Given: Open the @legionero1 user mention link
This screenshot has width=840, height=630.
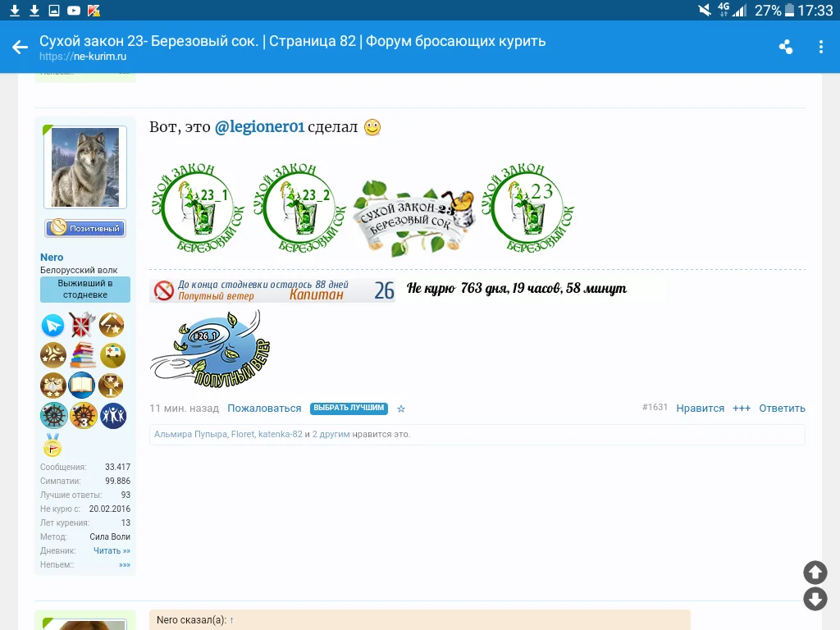Looking at the screenshot, I should (x=260, y=126).
